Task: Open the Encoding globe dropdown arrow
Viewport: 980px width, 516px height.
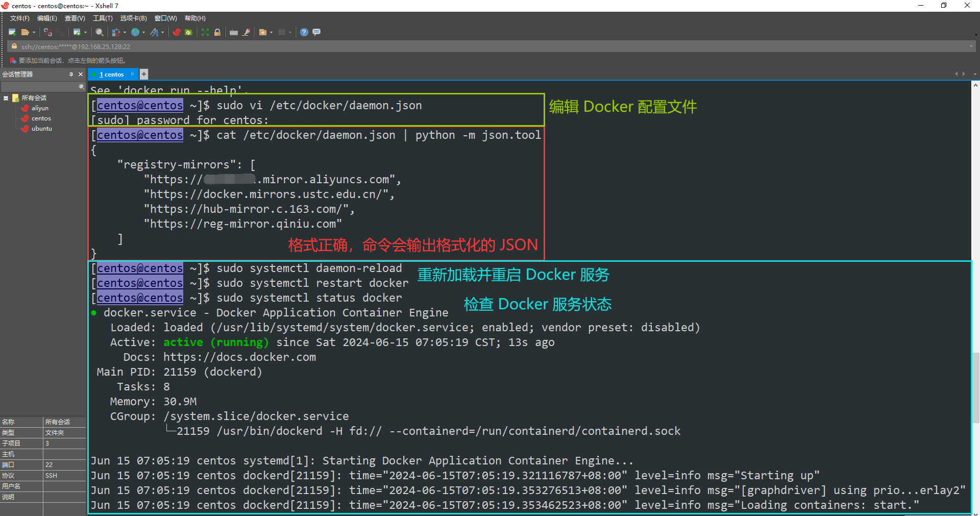Action: coord(143,32)
